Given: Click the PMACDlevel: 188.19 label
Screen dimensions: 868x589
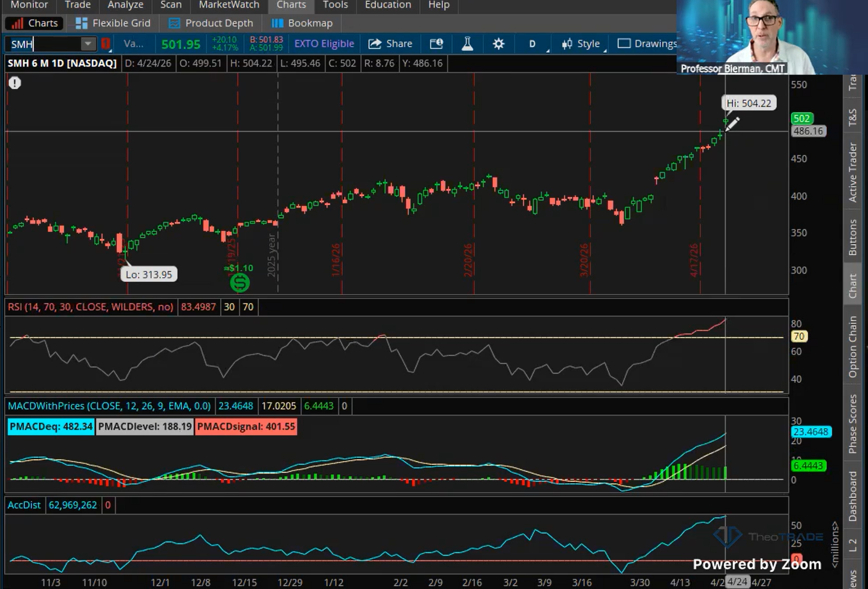Looking at the screenshot, I should [145, 427].
